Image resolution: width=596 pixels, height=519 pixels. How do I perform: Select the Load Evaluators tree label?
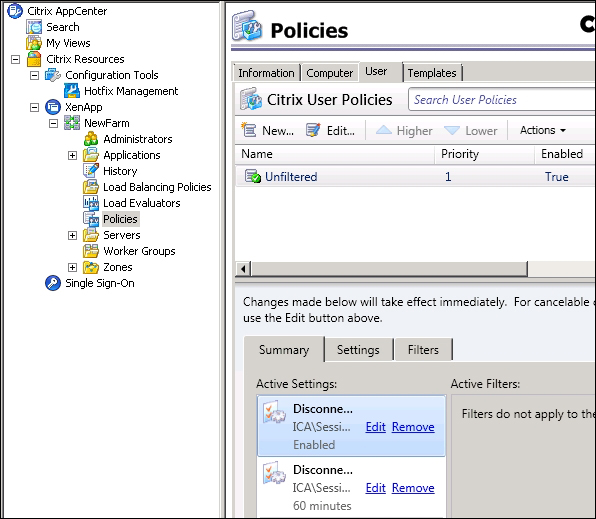142,203
